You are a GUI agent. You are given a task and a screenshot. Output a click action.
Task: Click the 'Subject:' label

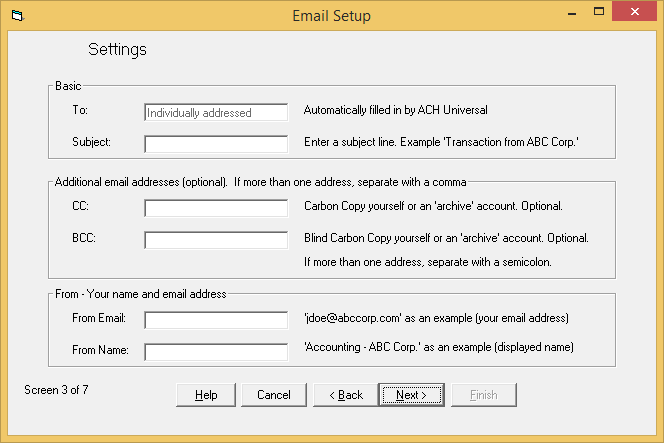pos(91,142)
